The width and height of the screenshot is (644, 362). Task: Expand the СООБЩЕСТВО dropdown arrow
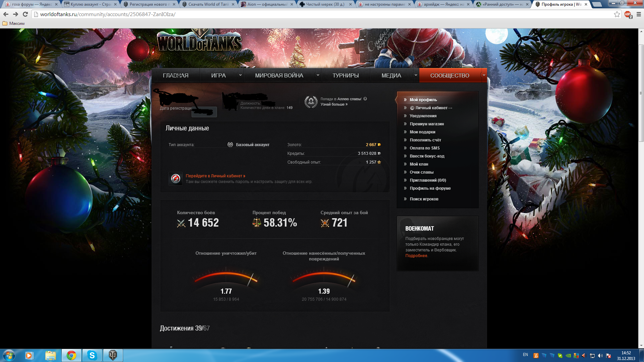(484, 75)
